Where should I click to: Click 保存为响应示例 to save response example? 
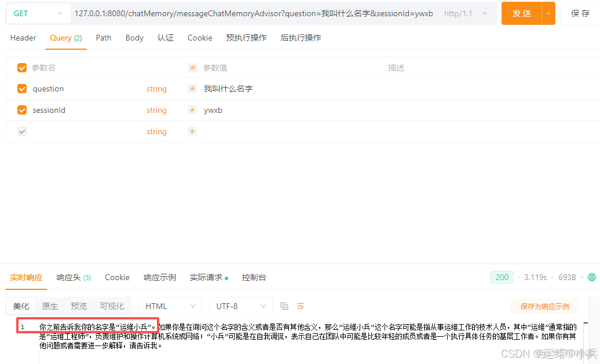point(544,306)
